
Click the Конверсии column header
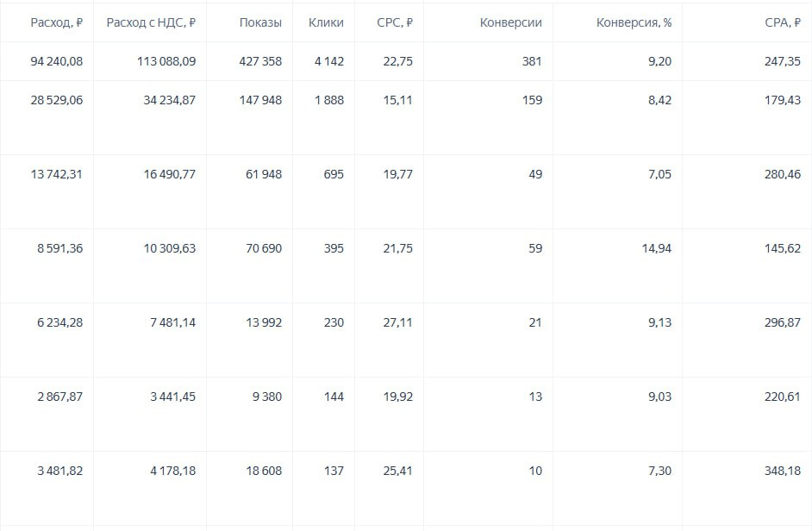510,22
